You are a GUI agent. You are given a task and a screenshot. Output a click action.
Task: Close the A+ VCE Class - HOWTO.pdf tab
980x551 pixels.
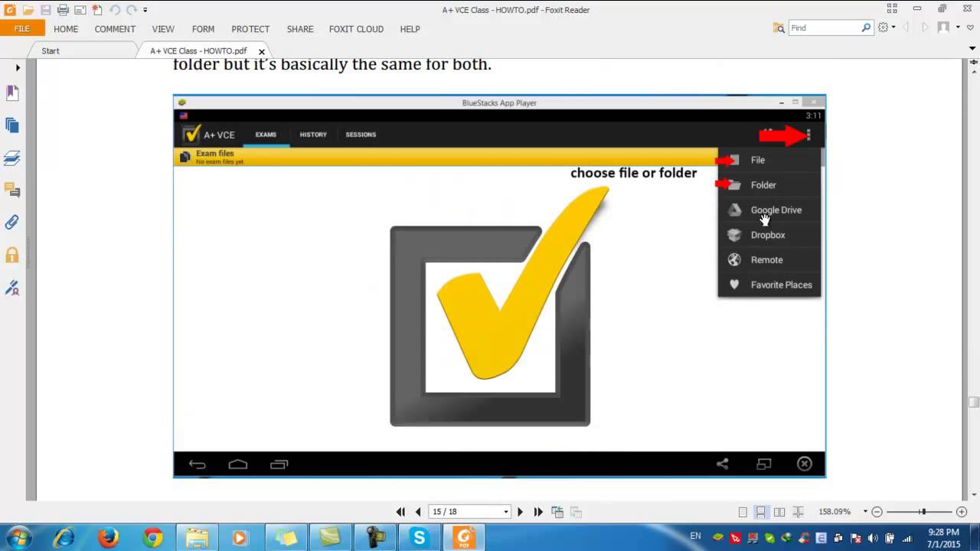coord(261,52)
